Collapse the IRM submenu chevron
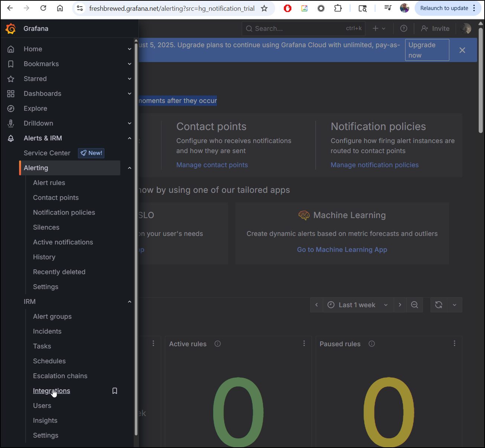The height and width of the screenshot is (448, 485). (x=130, y=302)
